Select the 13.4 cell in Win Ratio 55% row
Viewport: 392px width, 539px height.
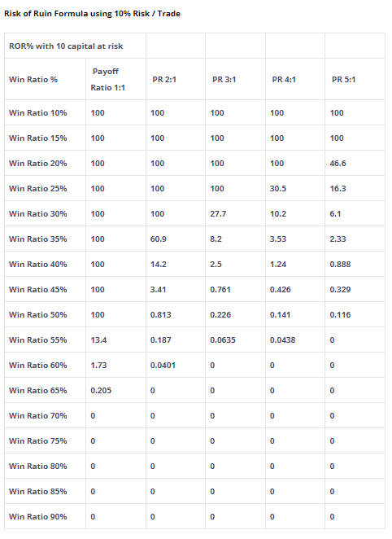pos(115,340)
